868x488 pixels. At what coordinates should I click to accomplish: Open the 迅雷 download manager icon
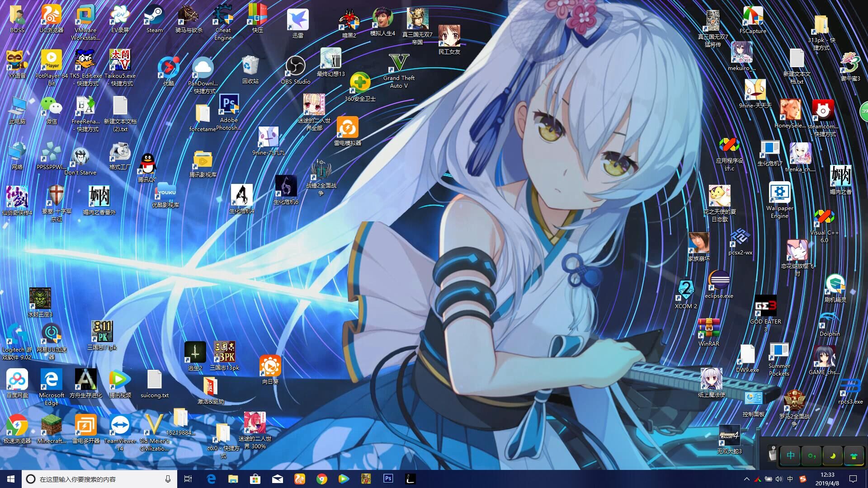(297, 23)
